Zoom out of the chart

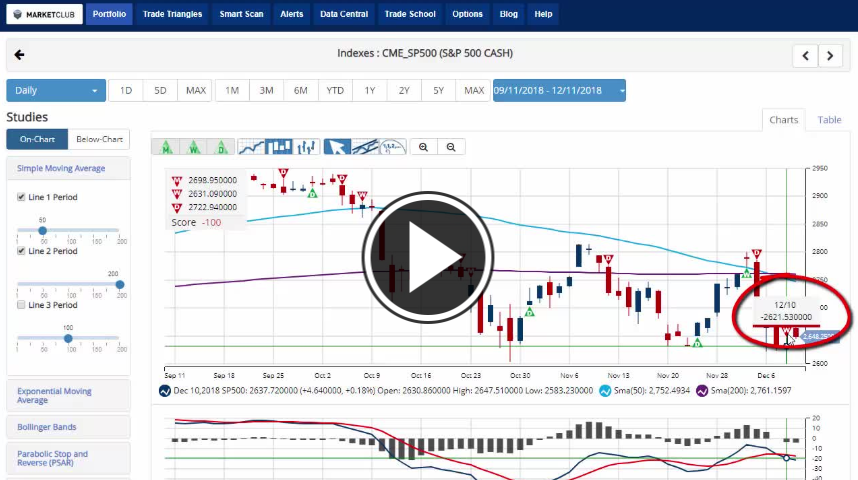pos(451,147)
